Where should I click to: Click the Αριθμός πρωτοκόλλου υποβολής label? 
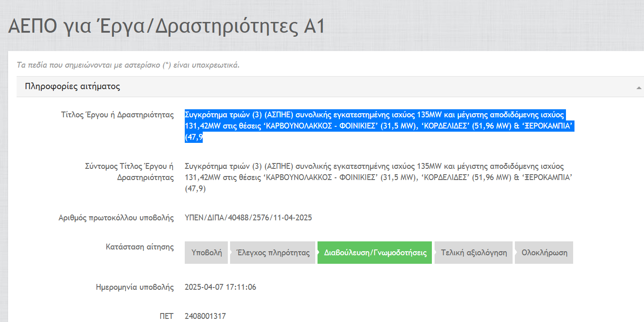tap(116, 218)
